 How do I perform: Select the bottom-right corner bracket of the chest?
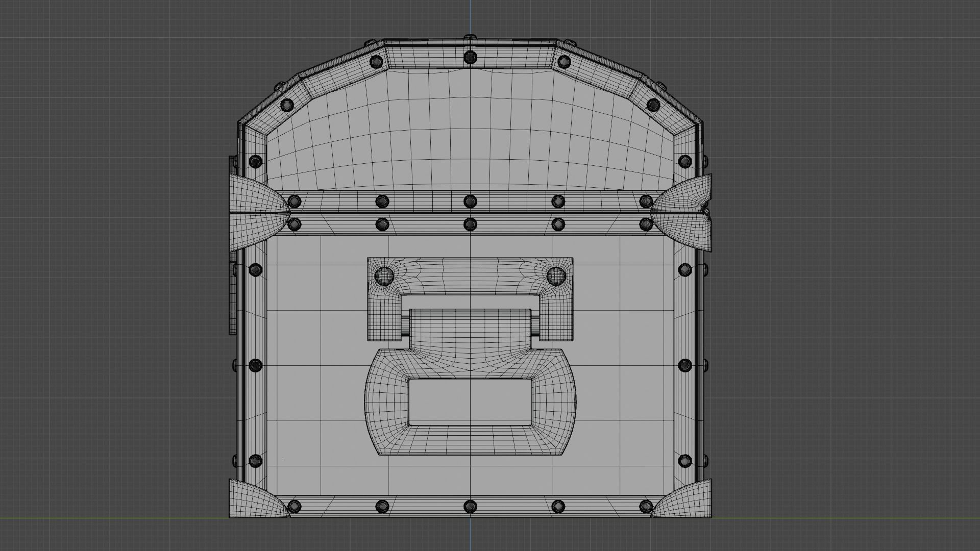point(681,499)
